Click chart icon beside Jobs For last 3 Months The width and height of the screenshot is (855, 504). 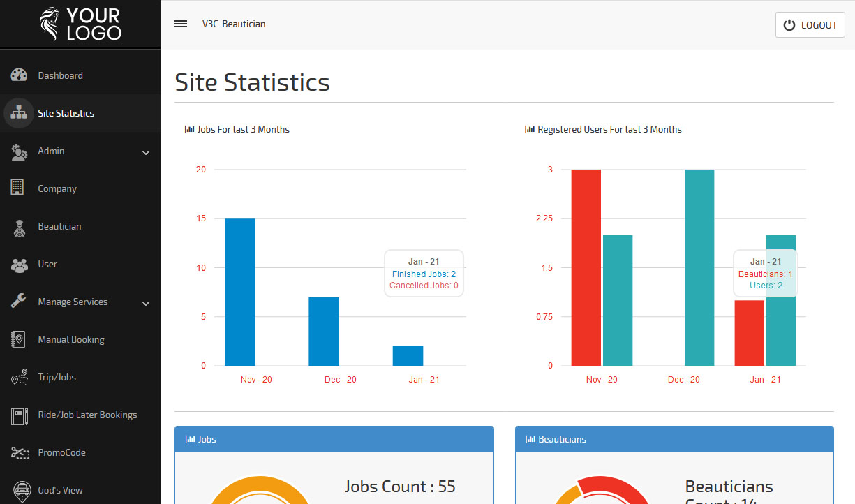point(190,129)
